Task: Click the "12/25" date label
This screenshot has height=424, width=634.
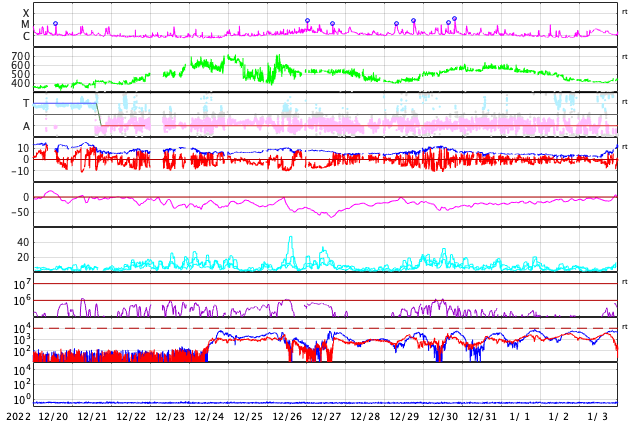Action: tap(248, 416)
